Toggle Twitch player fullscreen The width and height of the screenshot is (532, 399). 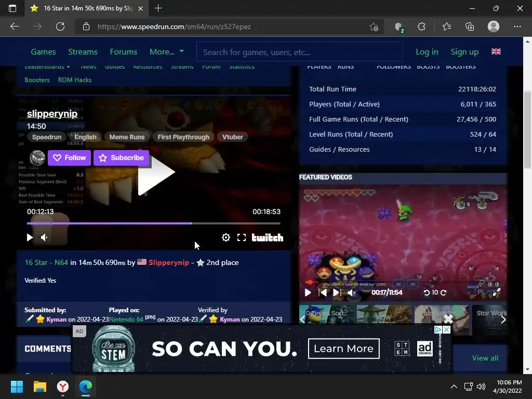click(241, 237)
